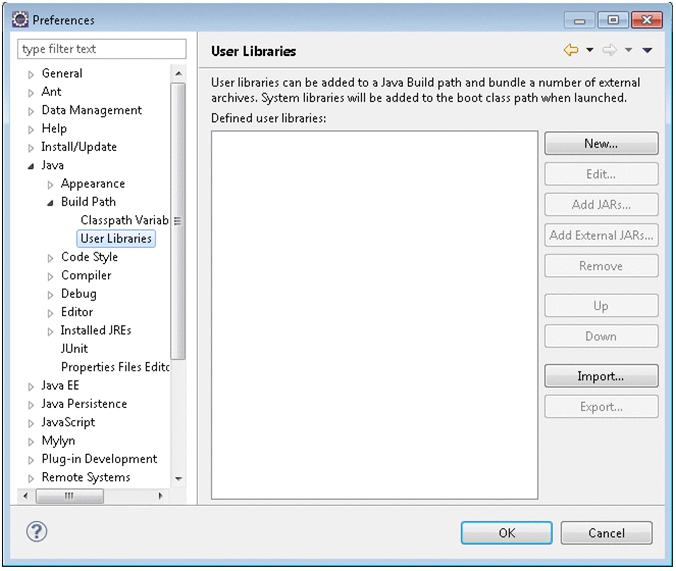The image size is (676, 571).
Task: Expand the Help tree node
Action: click(31, 129)
